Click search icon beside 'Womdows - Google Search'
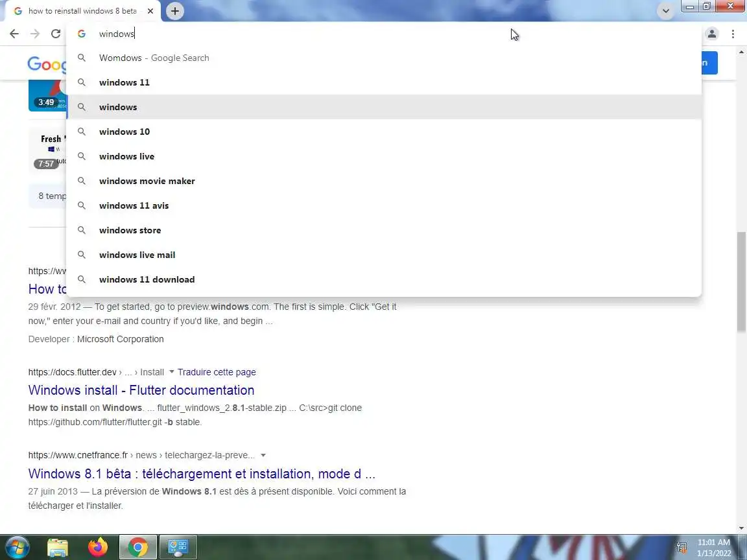Screen dimensions: 747x560 pyautogui.click(x=82, y=58)
